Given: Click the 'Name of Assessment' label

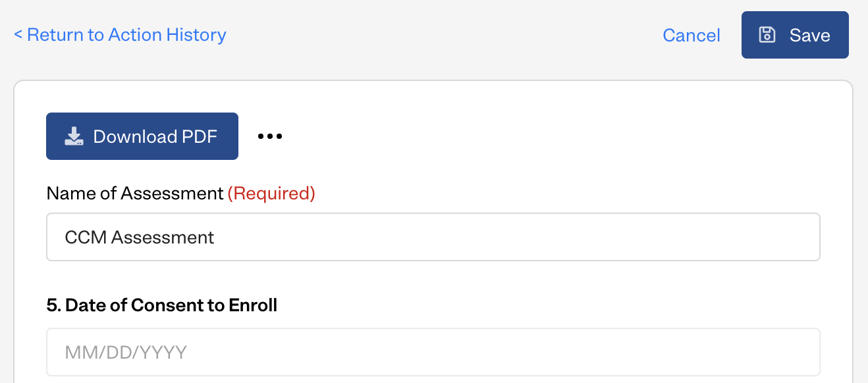Looking at the screenshot, I should [x=135, y=193].
